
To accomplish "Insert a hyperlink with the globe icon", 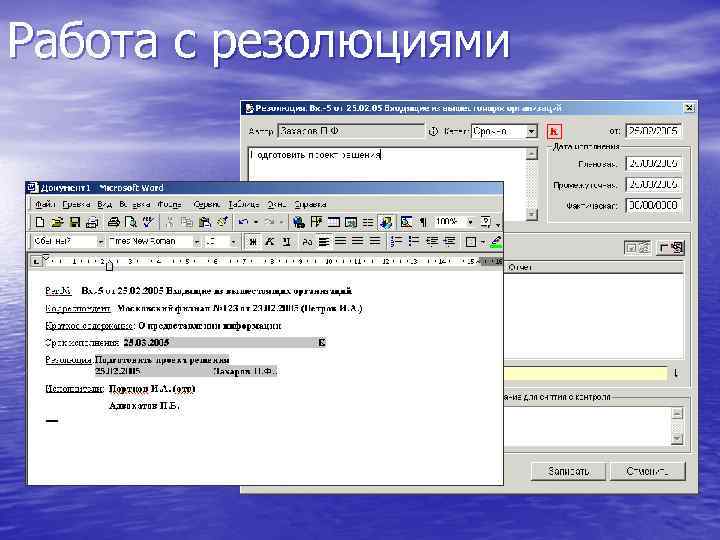I will [x=298, y=223].
